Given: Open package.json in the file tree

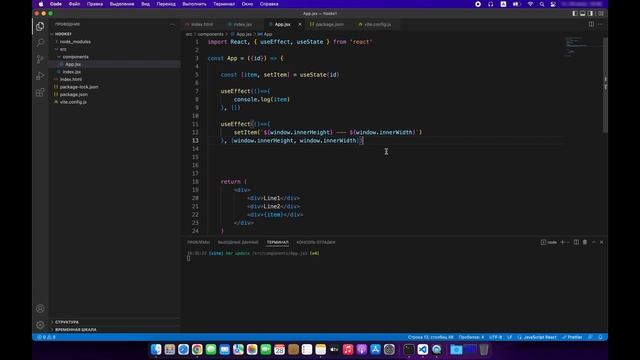Looking at the screenshot, I should (114, 94).
